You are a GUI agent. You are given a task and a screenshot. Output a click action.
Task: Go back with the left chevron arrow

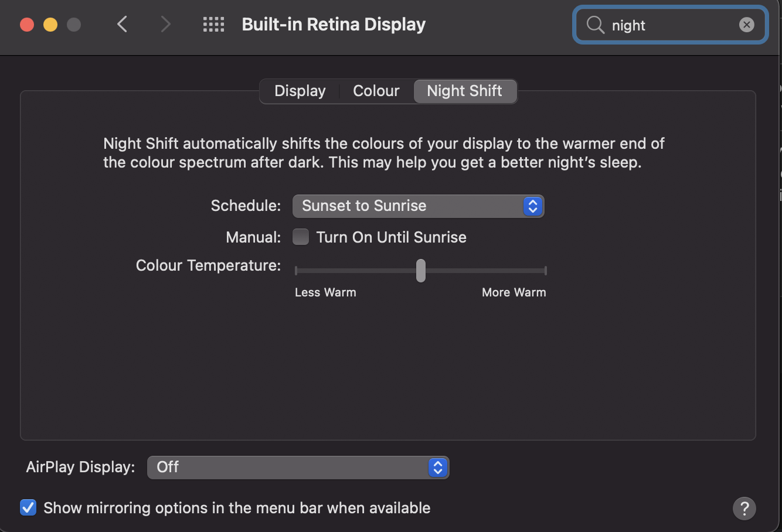122,24
